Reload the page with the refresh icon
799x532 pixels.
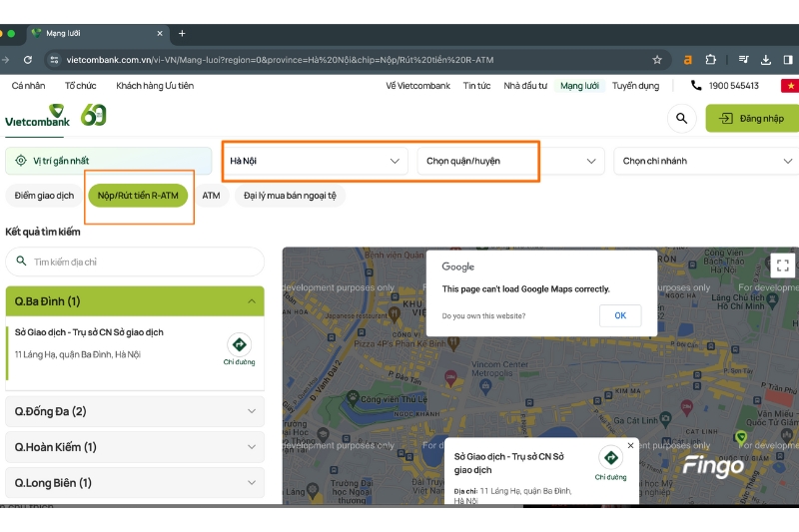[x=28, y=60]
